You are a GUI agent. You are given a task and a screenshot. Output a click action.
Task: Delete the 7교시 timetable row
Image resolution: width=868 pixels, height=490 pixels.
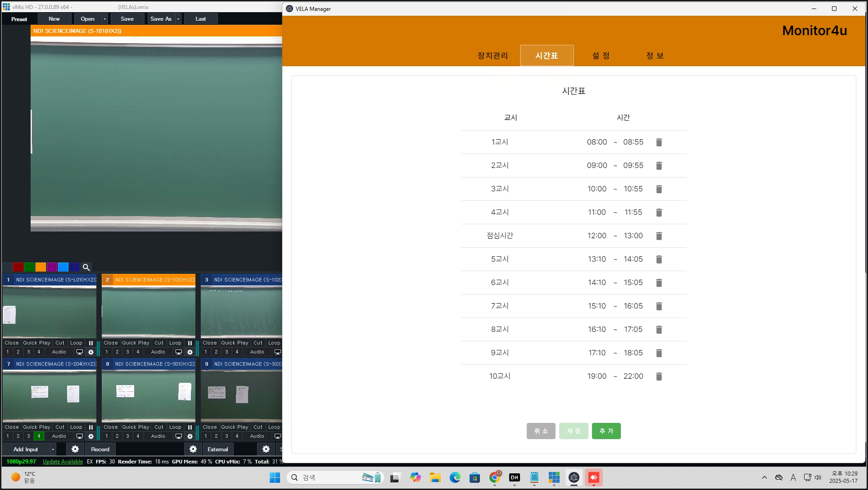(x=659, y=306)
